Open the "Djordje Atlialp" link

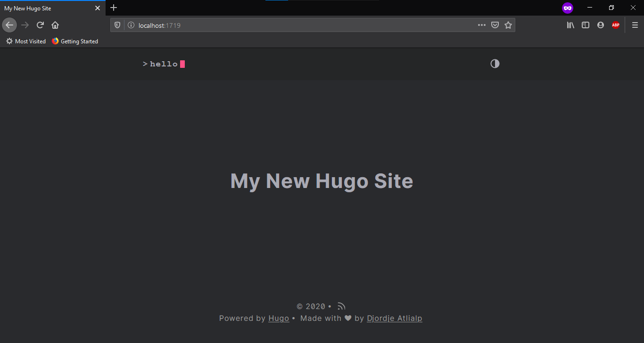click(394, 318)
